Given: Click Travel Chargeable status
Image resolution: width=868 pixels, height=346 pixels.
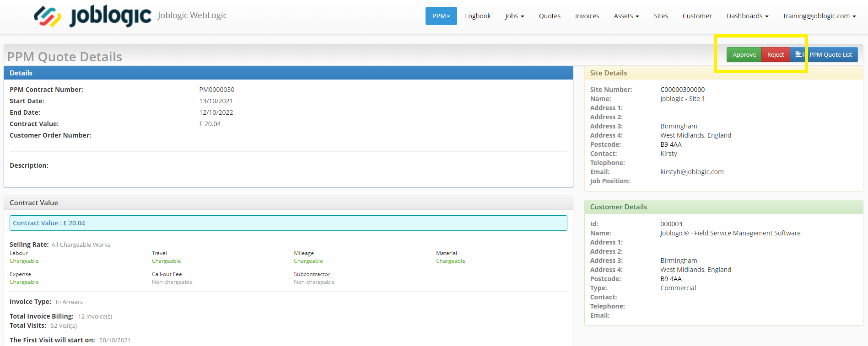Looking at the screenshot, I should (x=166, y=261).
